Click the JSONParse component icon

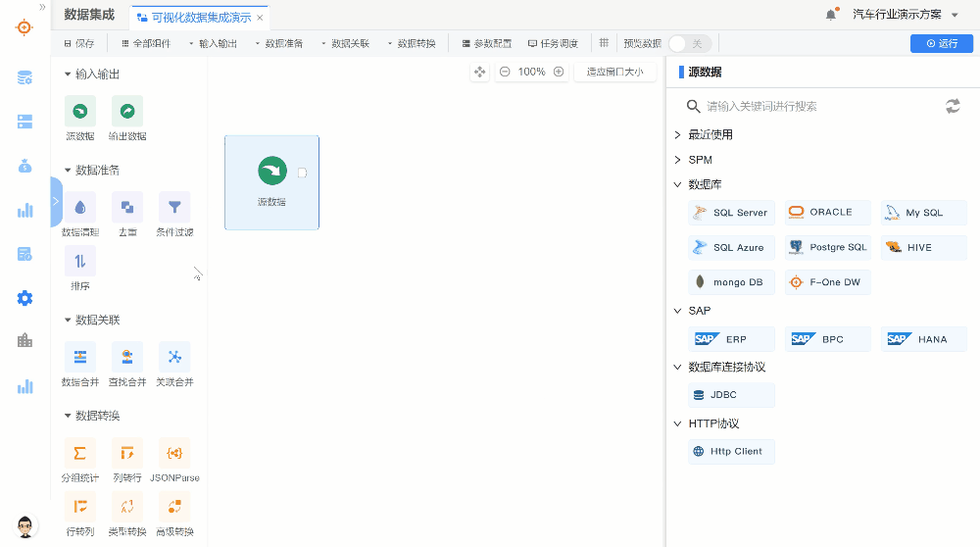pyautogui.click(x=174, y=453)
